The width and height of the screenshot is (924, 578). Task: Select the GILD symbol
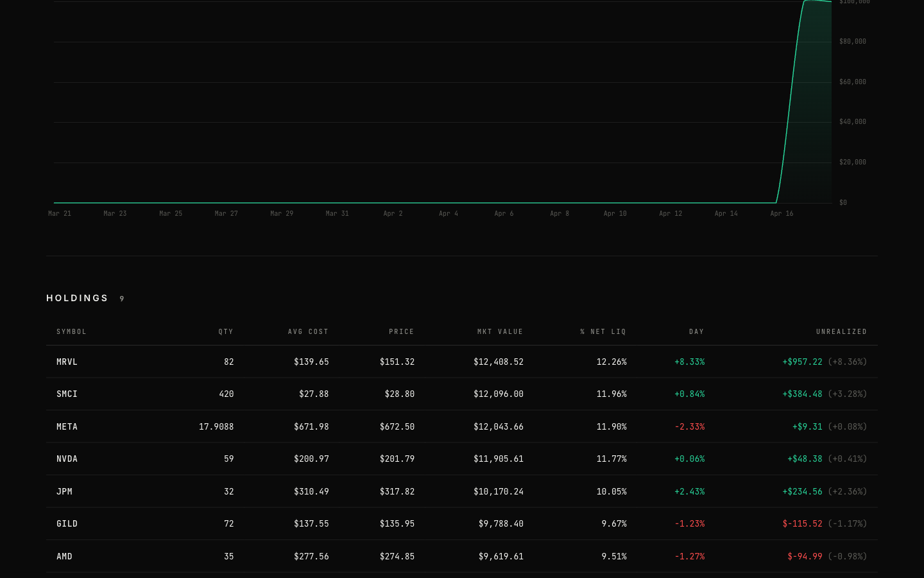click(x=67, y=524)
